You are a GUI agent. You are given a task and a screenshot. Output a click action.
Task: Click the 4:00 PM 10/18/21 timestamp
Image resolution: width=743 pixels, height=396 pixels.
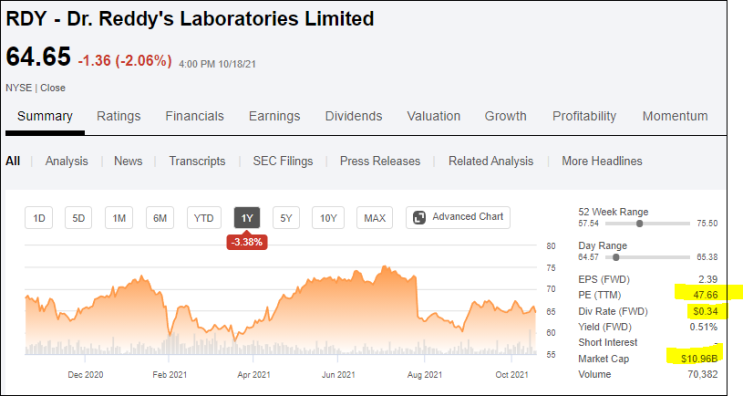(x=217, y=64)
